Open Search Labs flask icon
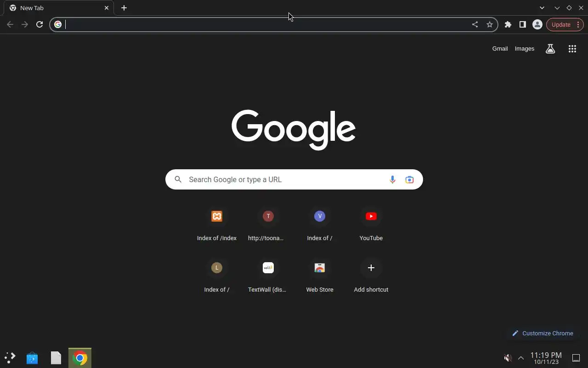Screen dimensions: 588x368 550,49
